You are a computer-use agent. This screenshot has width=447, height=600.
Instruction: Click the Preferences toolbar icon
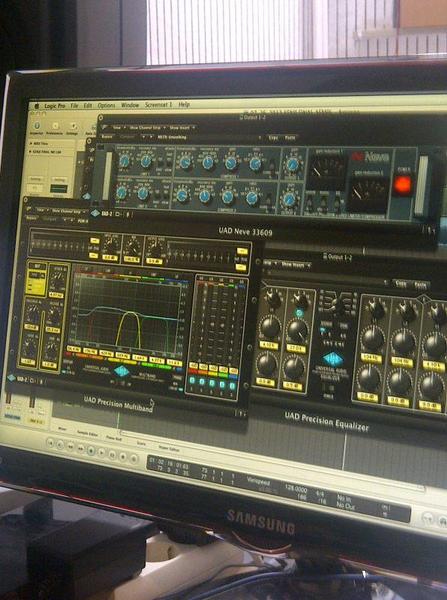point(55,126)
